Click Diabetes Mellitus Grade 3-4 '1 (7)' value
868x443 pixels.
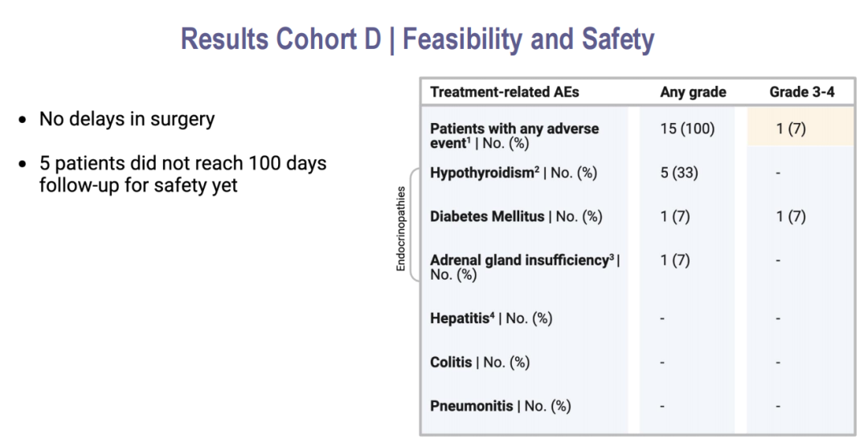pos(791,216)
